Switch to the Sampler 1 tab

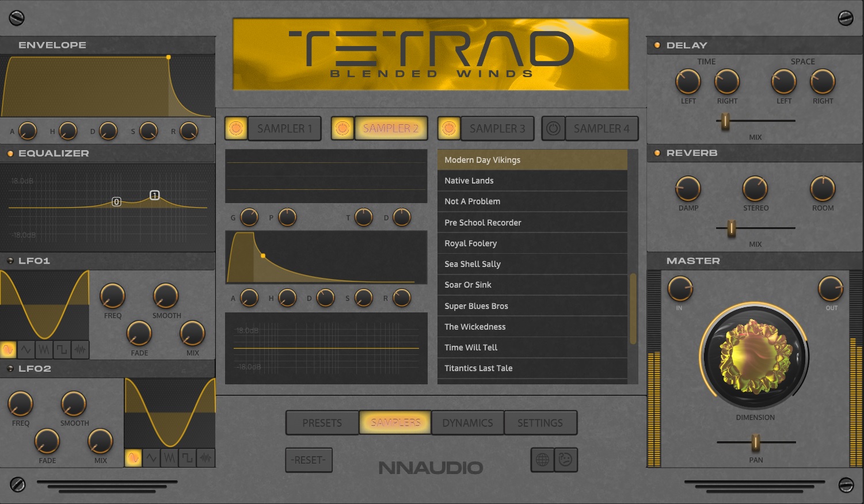point(284,128)
